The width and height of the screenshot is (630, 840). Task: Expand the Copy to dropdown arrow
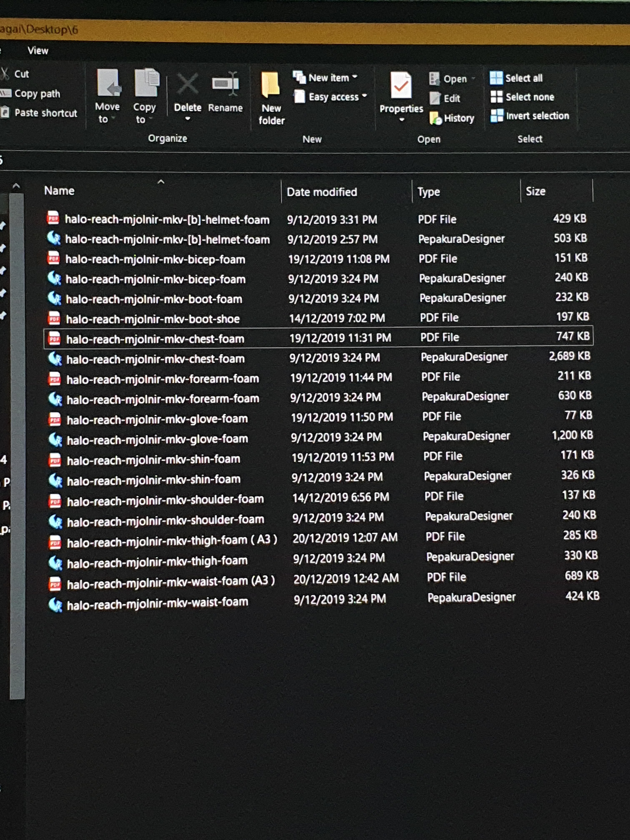click(x=151, y=119)
